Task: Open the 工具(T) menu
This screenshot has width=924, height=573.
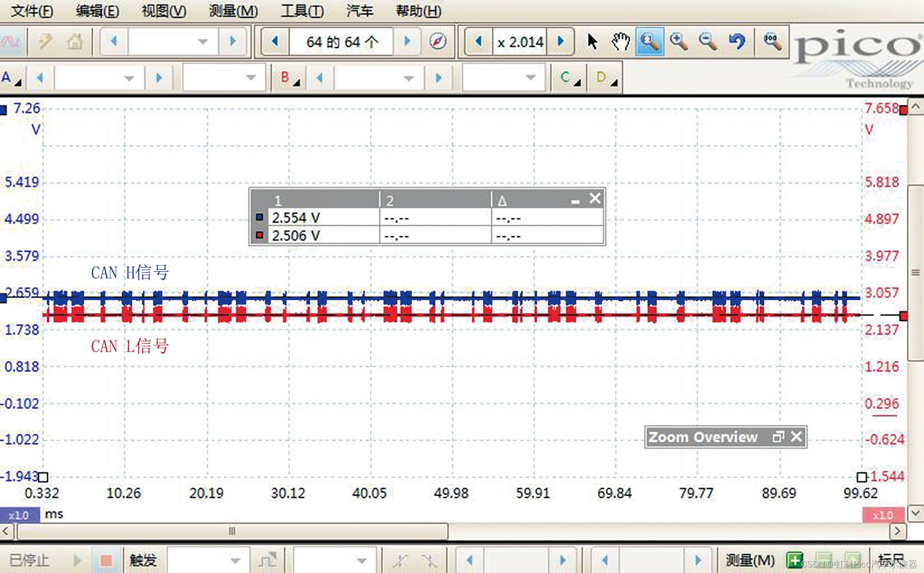Action: [302, 10]
